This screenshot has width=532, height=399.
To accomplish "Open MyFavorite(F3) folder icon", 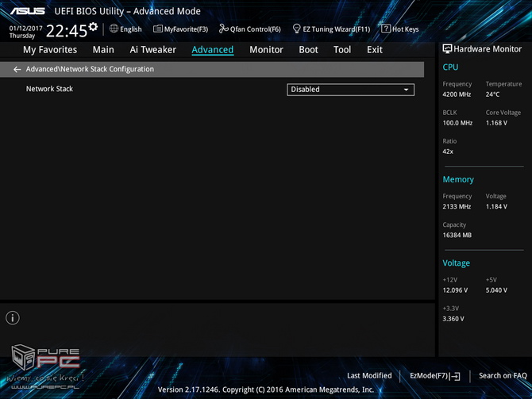I will tap(158, 29).
